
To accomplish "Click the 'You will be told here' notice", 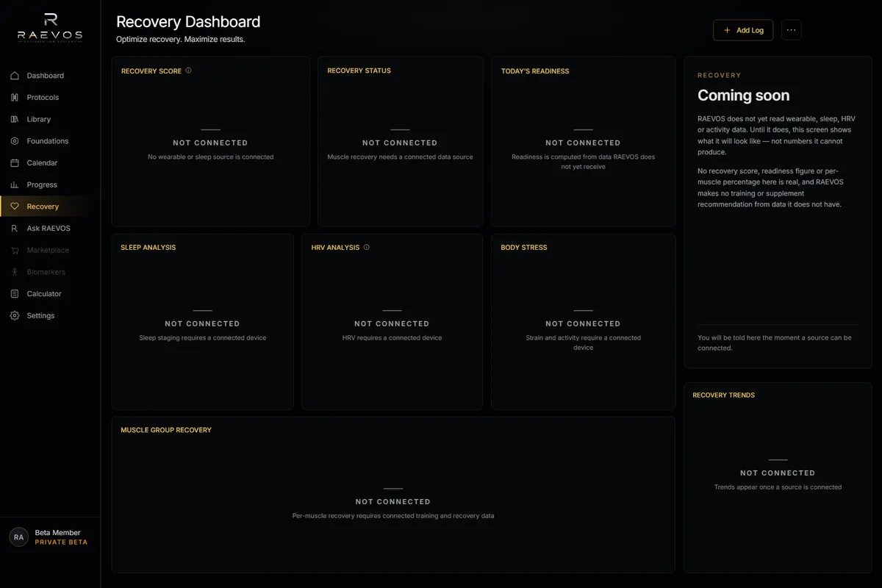I will [775, 343].
